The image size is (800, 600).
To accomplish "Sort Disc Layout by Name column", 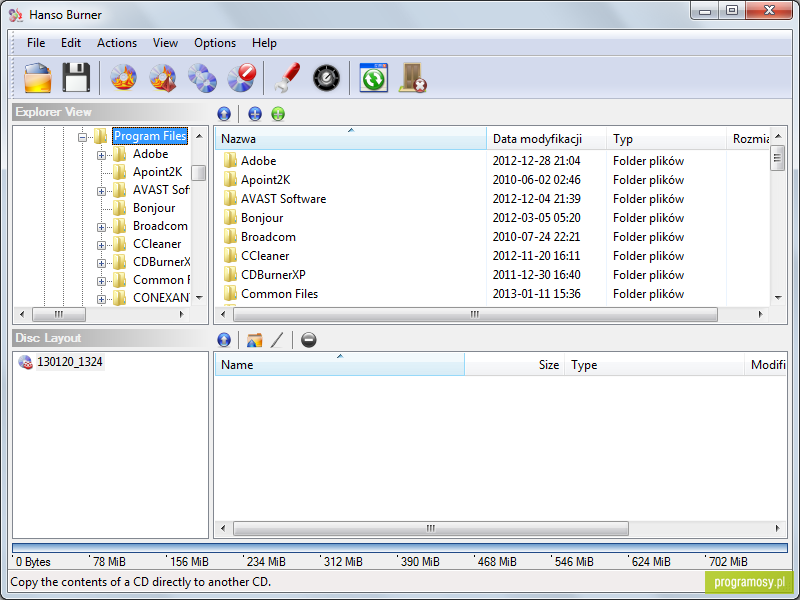I will click(340, 365).
